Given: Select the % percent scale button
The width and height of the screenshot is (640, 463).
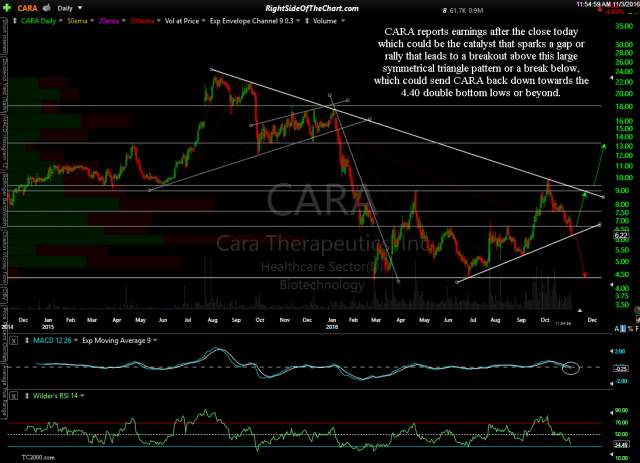Looking at the screenshot, I should 630,329.
